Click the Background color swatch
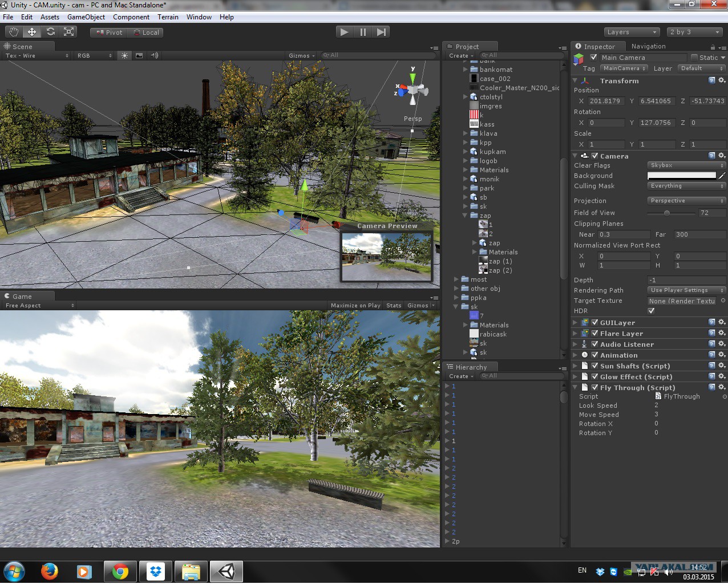 (x=681, y=176)
